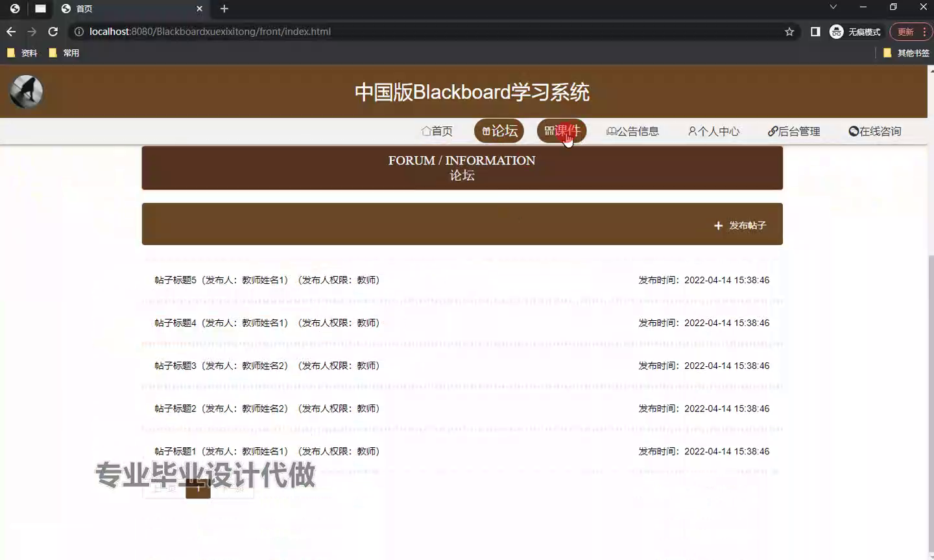Open the 课件 navigation item
The height and width of the screenshot is (560, 934).
click(x=562, y=131)
